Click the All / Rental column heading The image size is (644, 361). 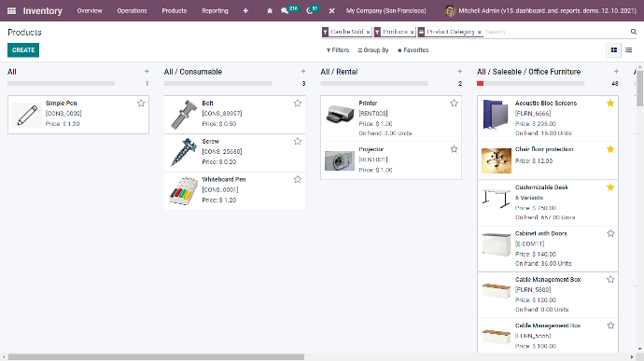(339, 72)
